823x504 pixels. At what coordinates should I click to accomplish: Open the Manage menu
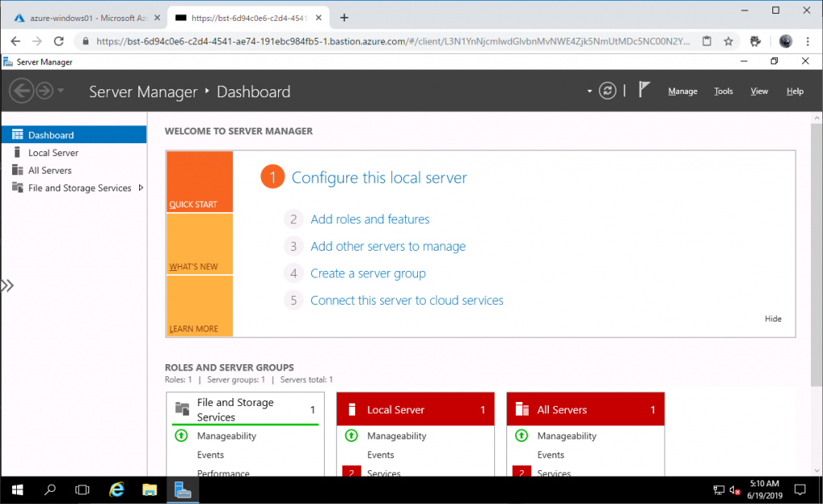682,92
